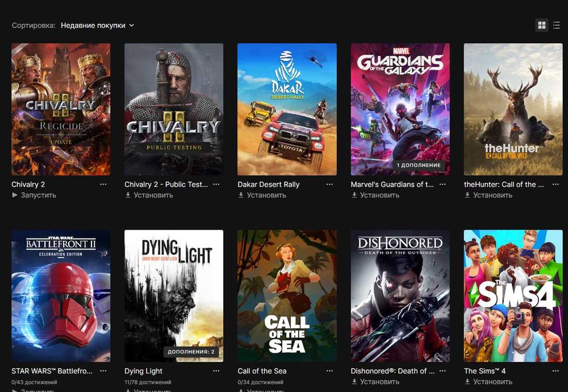Open the three-dot menu for Dishonored: Death of the Outsider
Viewport: 568px width, 392px height.
click(442, 371)
